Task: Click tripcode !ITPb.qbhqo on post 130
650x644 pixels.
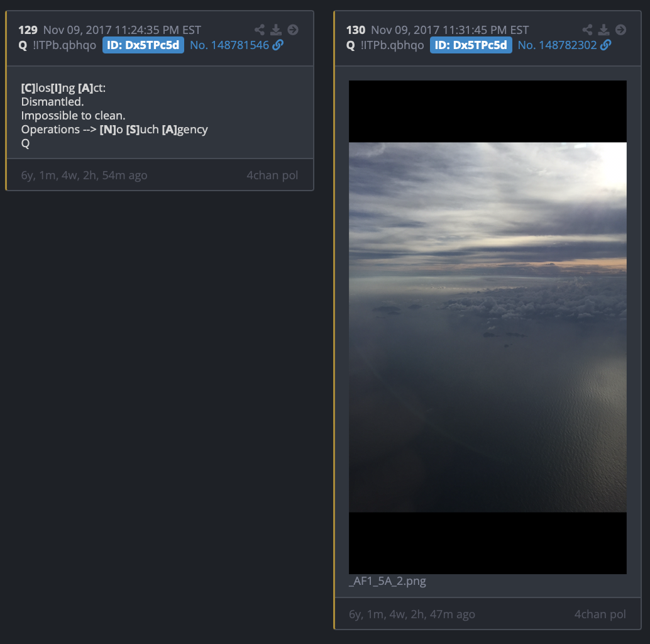Action: (392, 45)
